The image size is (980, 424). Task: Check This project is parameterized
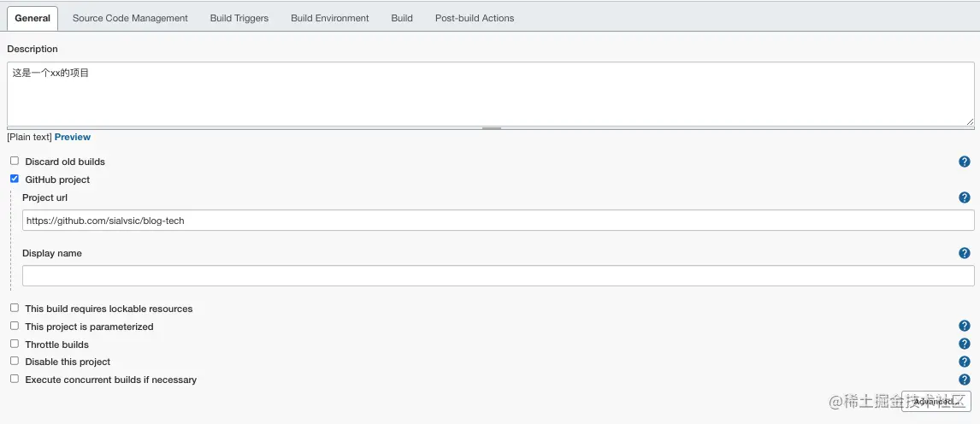tap(15, 326)
